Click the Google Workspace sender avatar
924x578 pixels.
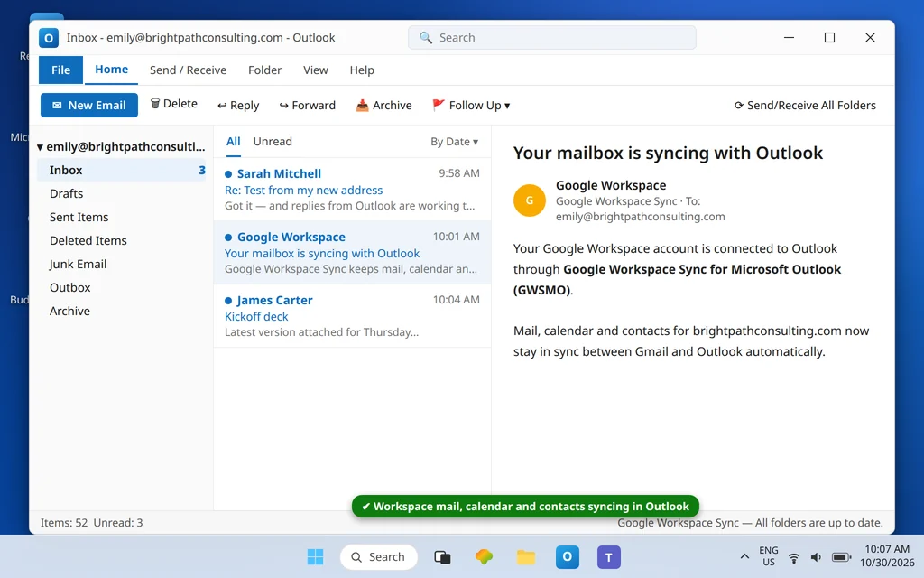[529, 200]
